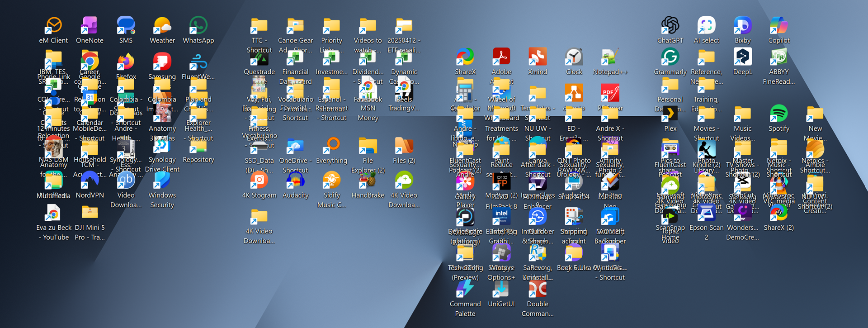Select the Everything search icon
The height and width of the screenshot is (328, 868).
point(331,147)
